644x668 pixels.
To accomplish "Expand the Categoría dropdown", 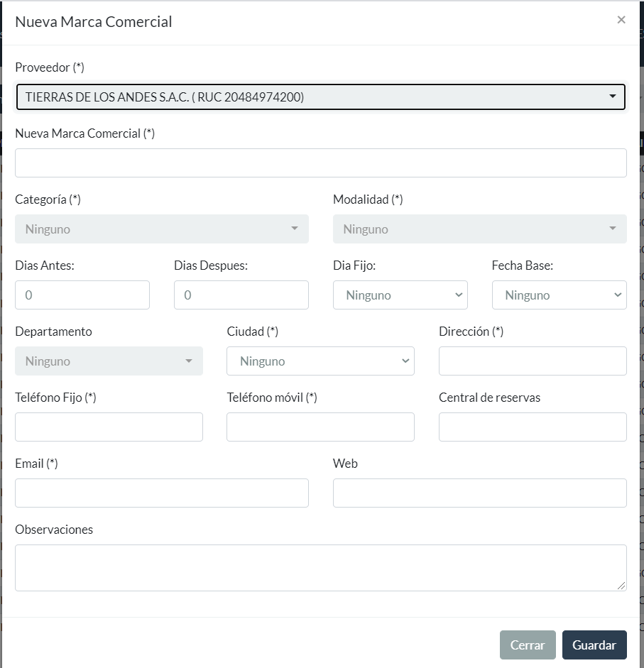I will click(x=162, y=229).
